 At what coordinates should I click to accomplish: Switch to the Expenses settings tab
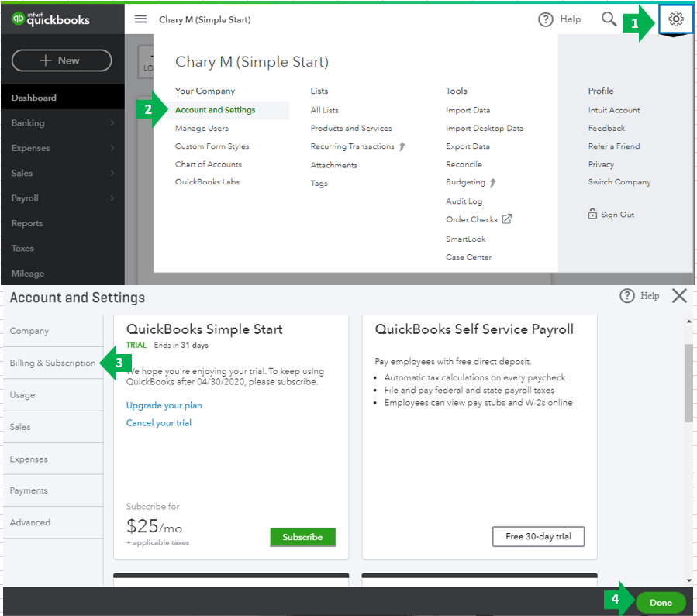pyautogui.click(x=53, y=459)
